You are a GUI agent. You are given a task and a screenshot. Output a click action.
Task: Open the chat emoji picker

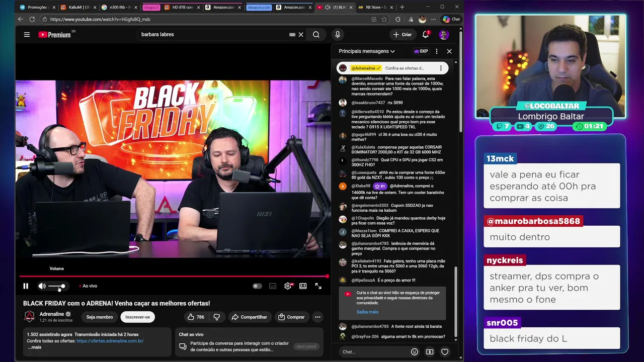(x=415, y=352)
